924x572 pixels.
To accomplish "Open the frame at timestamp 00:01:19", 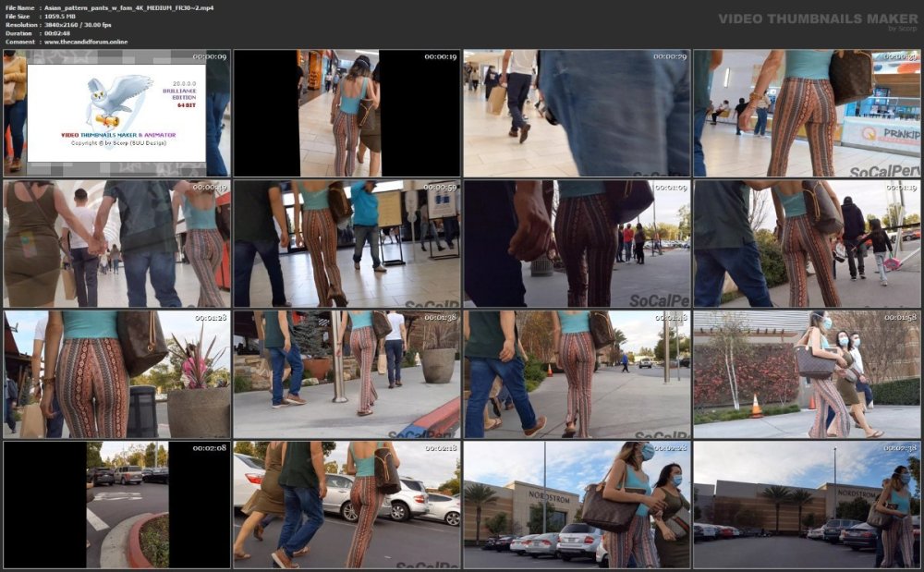I will (807, 244).
